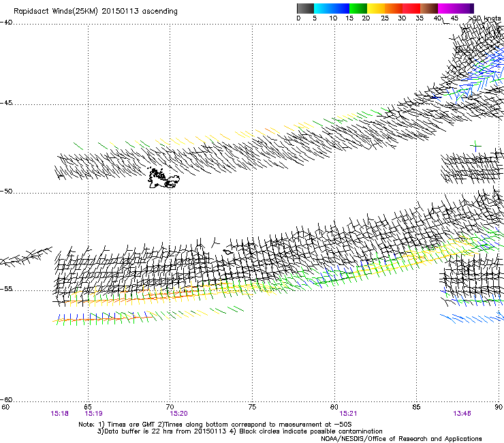Click the brown 35–40 knots legend swatch
Viewport: 504px width, 443px height.
click(429, 8)
